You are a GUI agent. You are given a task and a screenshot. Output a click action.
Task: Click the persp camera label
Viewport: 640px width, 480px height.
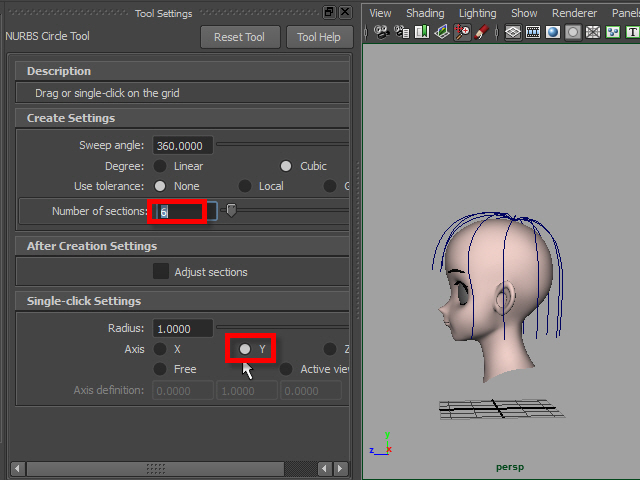510,467
